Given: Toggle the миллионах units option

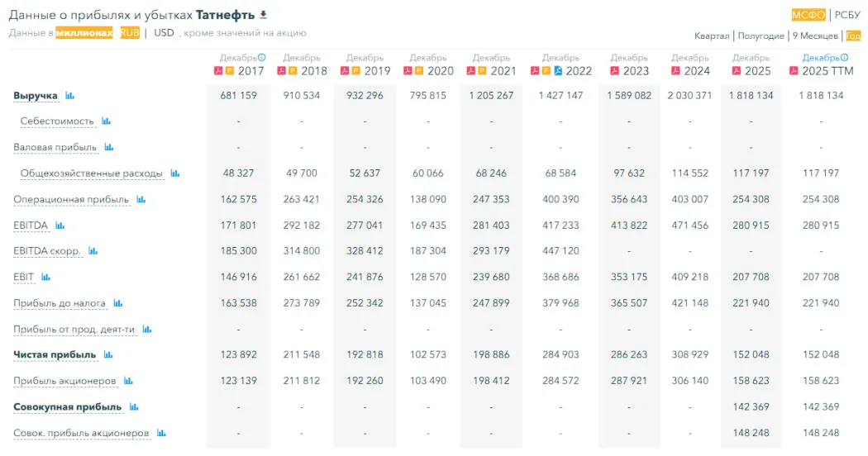Looking at the screenshot, I should (84, 33).
